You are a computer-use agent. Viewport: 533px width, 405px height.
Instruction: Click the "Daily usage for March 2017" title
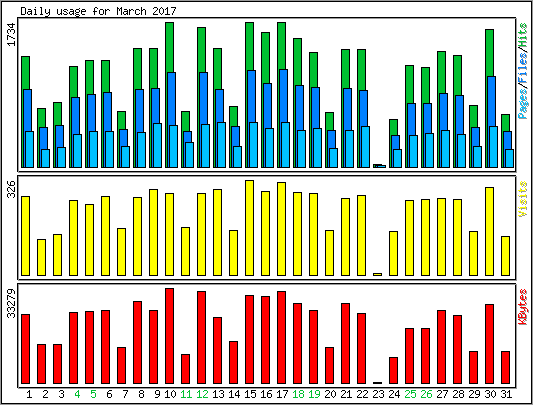pos(98,11)
